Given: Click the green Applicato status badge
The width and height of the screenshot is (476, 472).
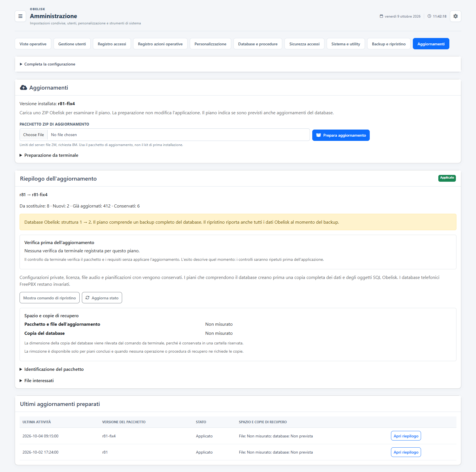Looking at the screenshot, I should [x=447, y=178].
